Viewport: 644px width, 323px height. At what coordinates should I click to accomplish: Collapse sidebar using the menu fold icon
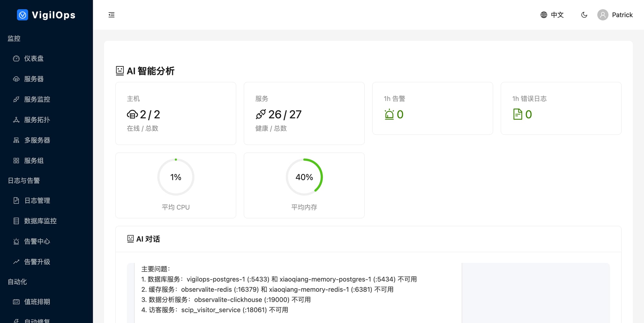click(x=111, y=15)
